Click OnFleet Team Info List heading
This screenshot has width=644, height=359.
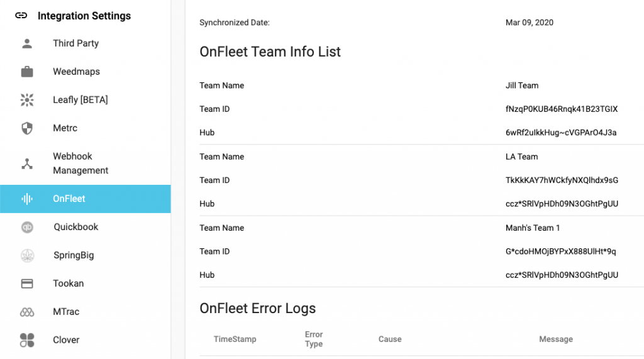pyautogui.click(x=270, y=52)
